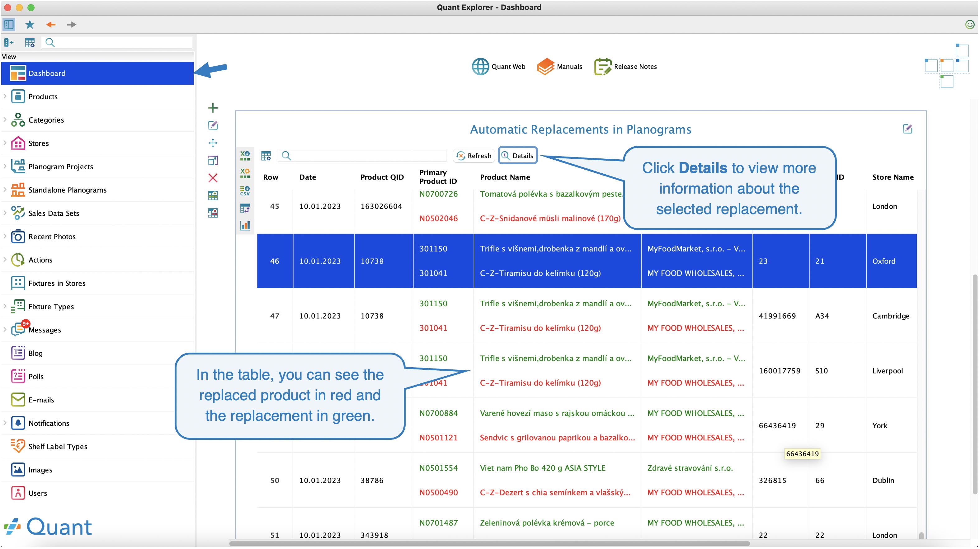Click the favorites star icon
The width and height of the screenshot is (980, 549).
tap(30, 25)
